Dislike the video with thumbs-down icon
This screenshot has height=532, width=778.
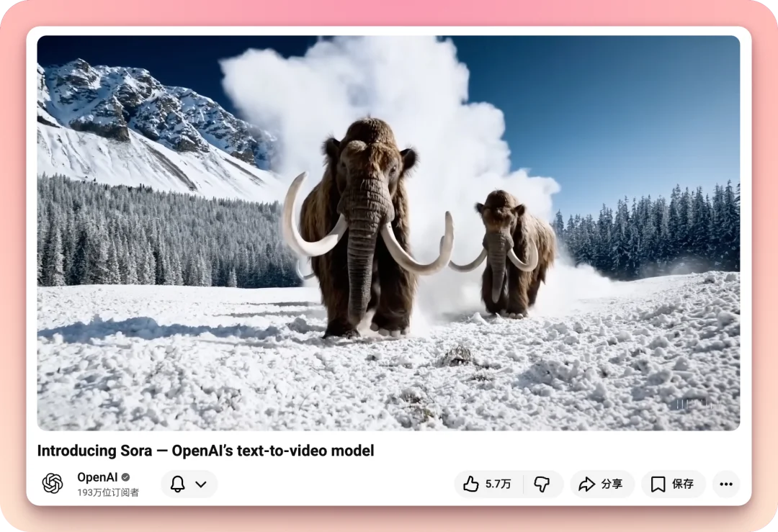point(542,484)
